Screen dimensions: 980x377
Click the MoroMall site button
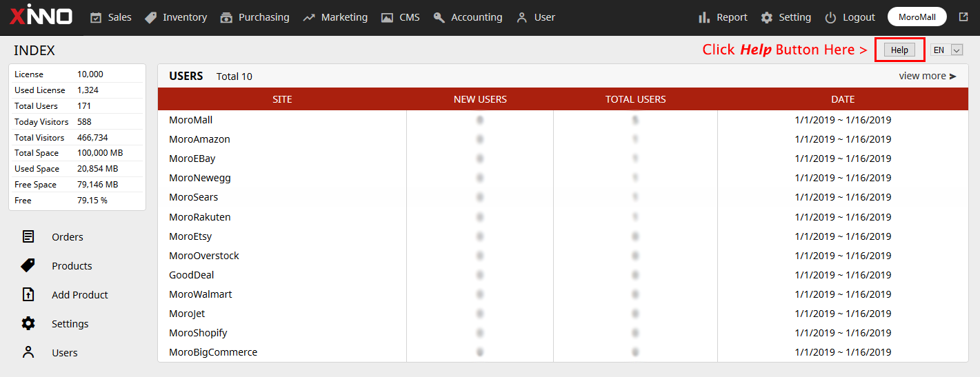[917, 17]
